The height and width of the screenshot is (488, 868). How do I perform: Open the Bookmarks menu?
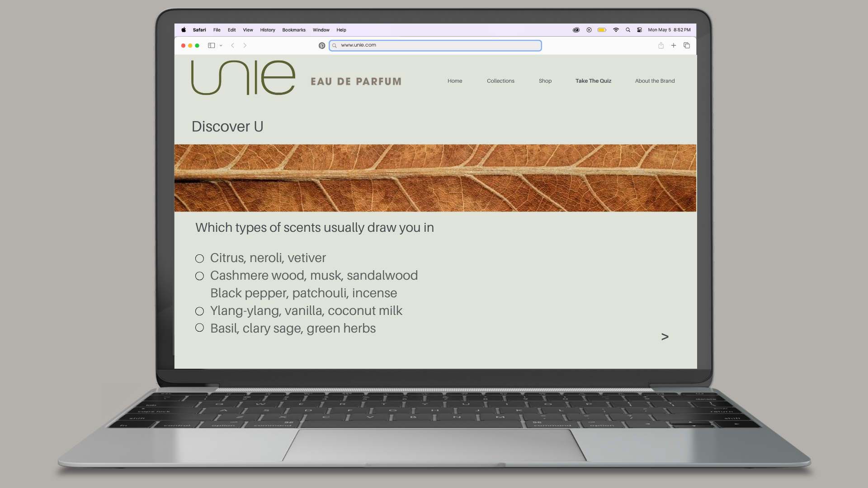tap(294, 30)
